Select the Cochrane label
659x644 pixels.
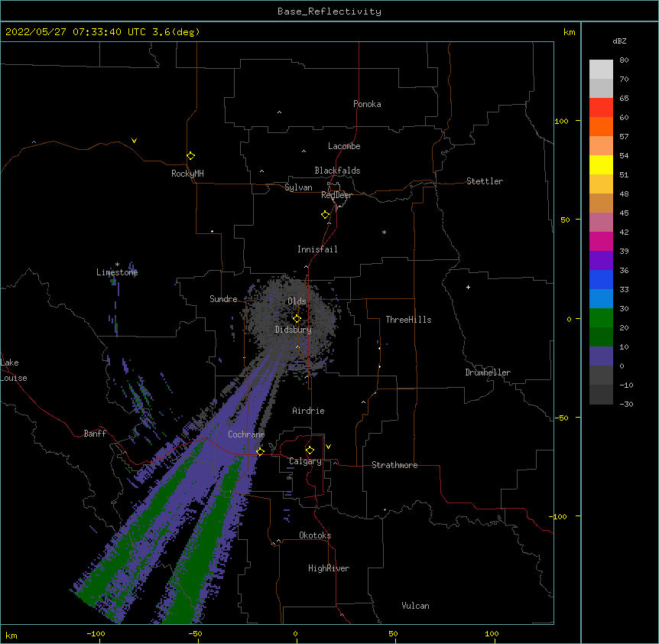[x=246, y=434]
